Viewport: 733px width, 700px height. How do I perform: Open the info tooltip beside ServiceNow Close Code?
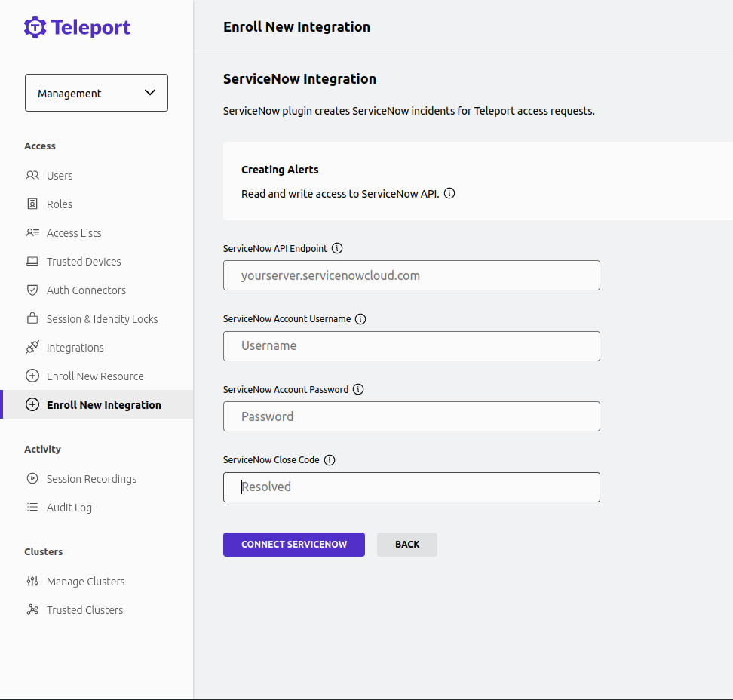tap(330, 459)
